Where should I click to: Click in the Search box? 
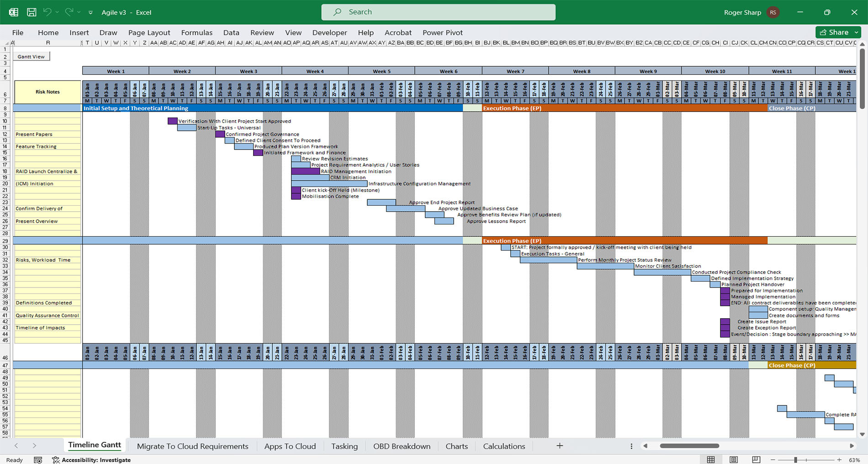click(x=438, y=12)
